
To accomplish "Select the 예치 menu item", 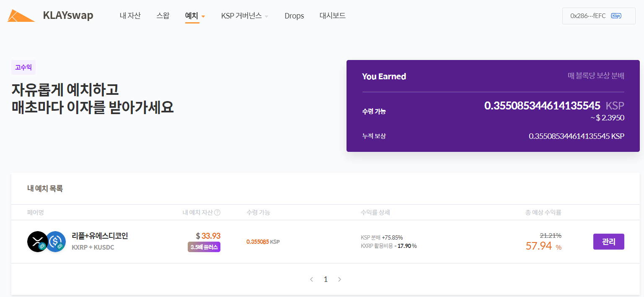I will point(191,16).
